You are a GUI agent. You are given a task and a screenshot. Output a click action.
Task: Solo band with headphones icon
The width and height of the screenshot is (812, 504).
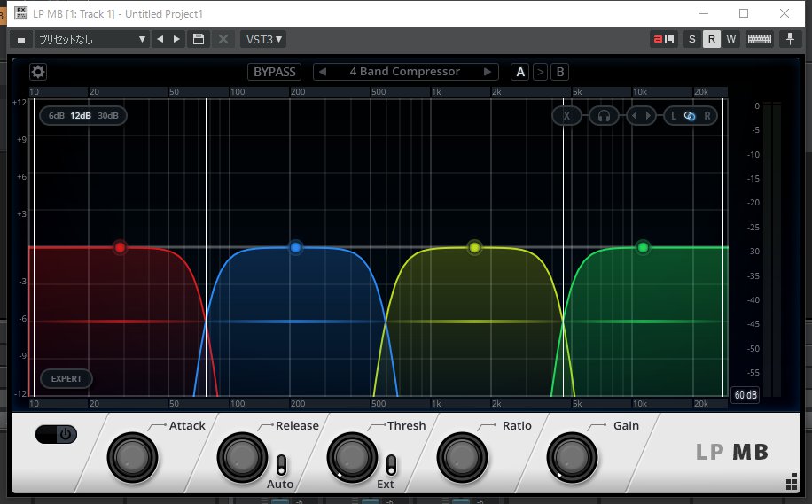tap(604, 116)
